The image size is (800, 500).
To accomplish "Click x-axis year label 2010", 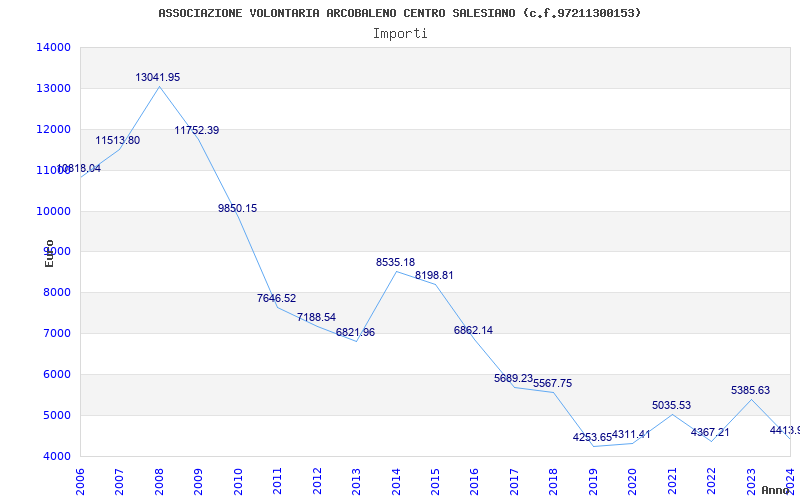I will pos(238,480).
